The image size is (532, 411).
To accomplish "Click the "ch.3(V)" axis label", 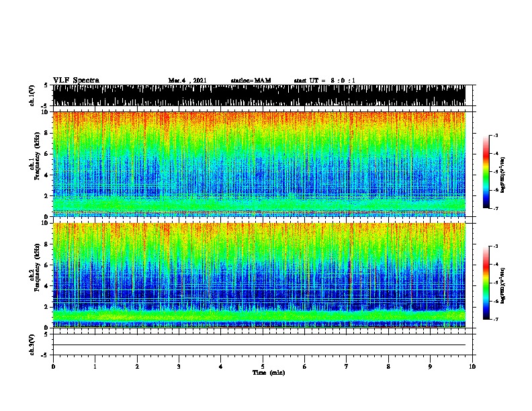I will (32, 345).
